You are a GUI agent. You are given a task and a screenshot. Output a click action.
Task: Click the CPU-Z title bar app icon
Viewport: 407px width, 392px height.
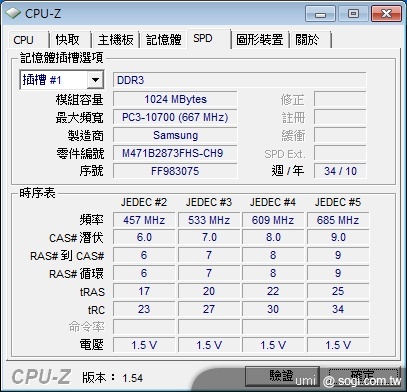(x=13, y=13)
